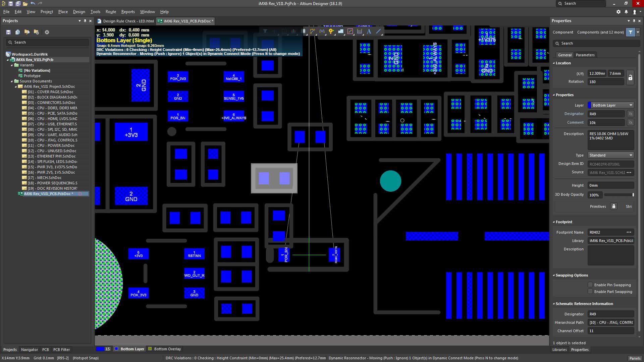Image resolution: width=644 pixels, height=362 pixels.
Task: Collapse the Source Documents tree folder
Action: coord(12,81)
